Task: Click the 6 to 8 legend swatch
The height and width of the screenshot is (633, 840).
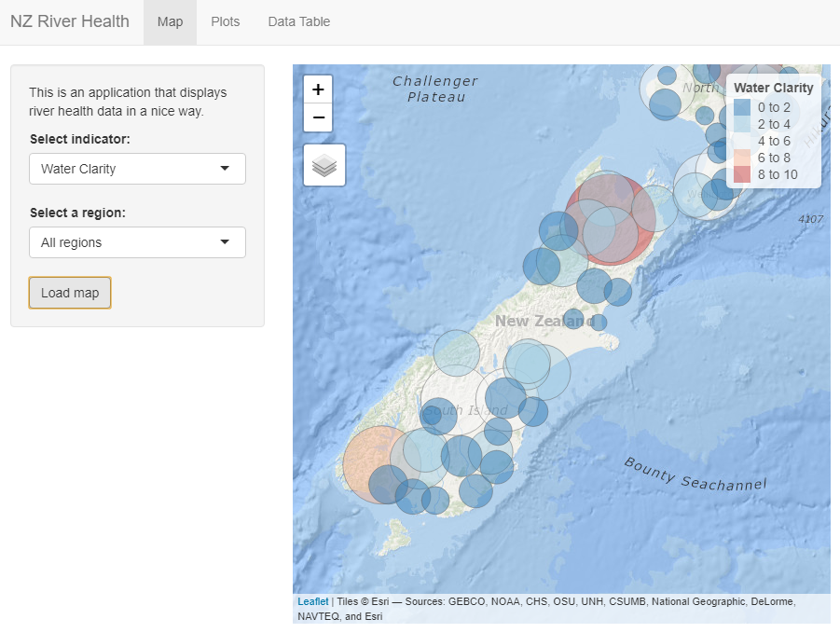Action: pyautogui.click(x=742, y=158)
